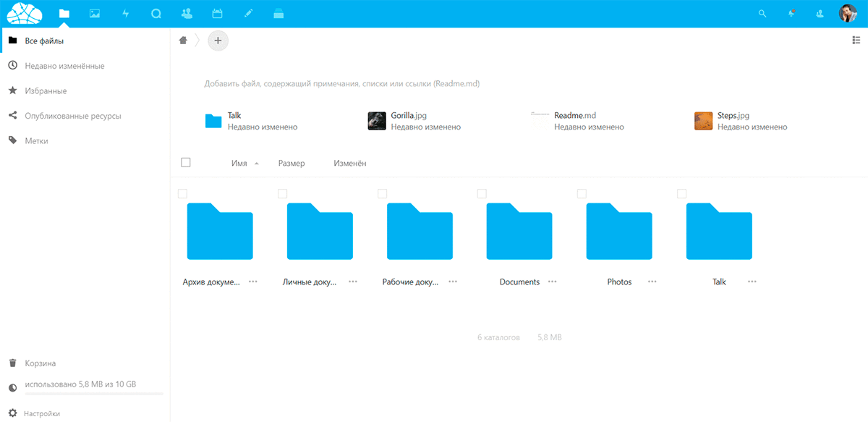Screen dimensions: 868x422
Task: Open the 'Рабочие доку...' folder icon
Action: coord(420,232)
